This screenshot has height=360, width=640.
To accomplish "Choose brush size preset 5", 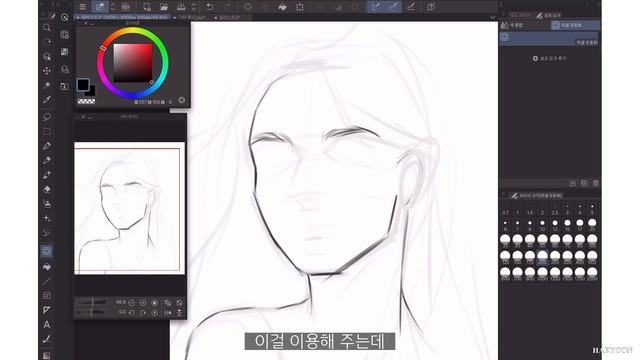I will (592, 209).
